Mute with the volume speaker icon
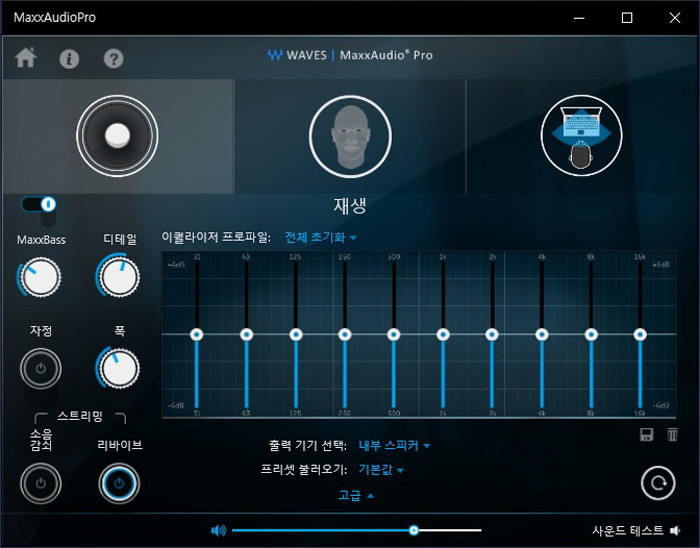 [x=218, y=530]
